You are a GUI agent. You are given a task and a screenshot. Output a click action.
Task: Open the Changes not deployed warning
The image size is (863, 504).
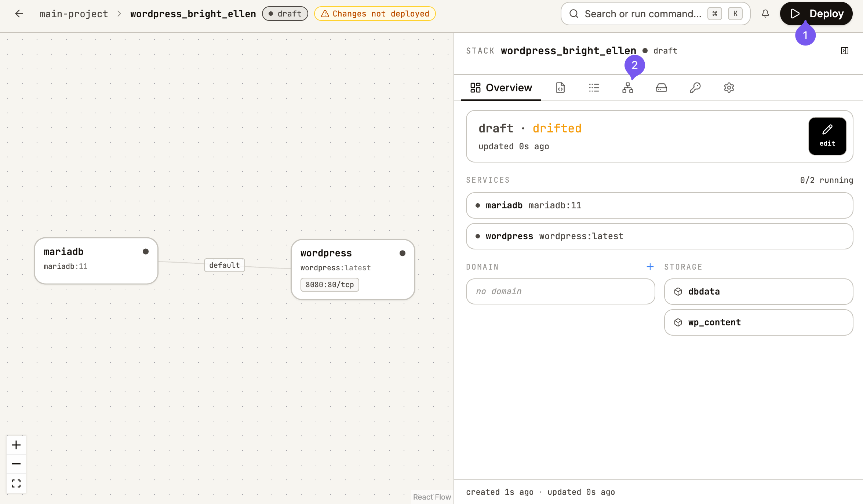pyautogui.click(x=375, y=14)
